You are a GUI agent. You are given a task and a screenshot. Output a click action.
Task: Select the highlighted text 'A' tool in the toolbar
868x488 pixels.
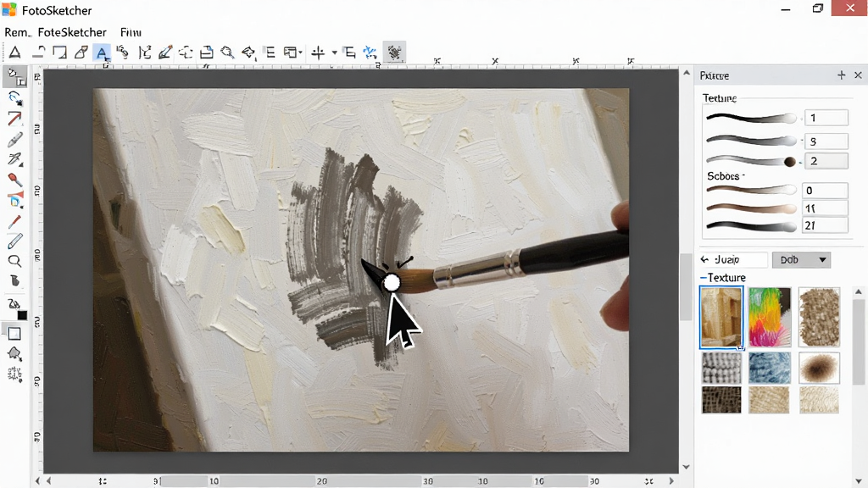(102, 53)
